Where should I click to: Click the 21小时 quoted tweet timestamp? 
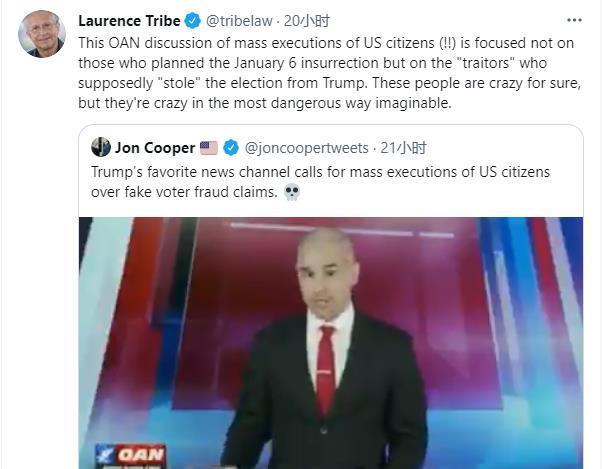[403, 148]
